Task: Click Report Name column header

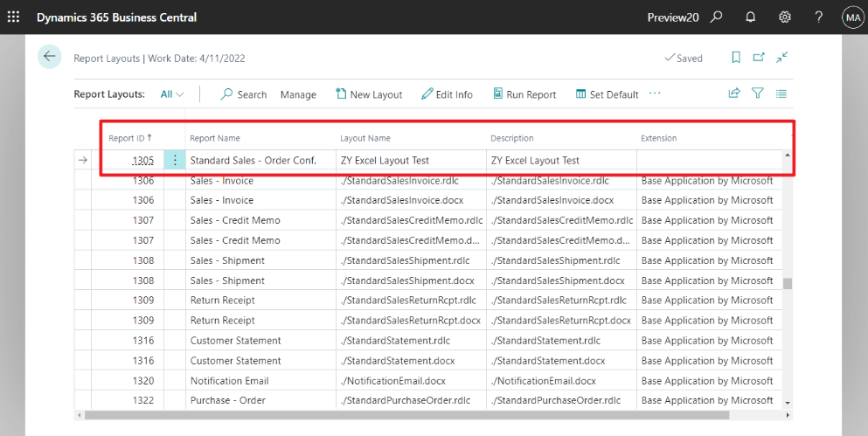Action: click(x=215, y=138)
